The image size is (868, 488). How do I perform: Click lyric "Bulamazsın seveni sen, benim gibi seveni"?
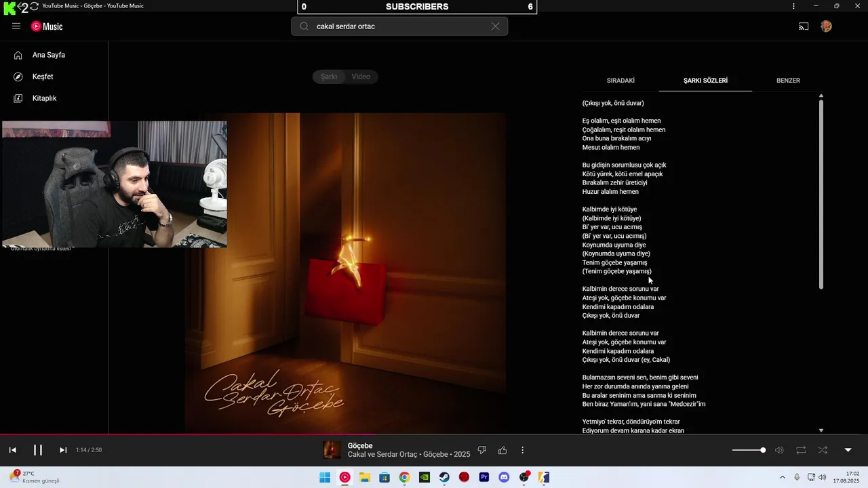click(640, 378)
